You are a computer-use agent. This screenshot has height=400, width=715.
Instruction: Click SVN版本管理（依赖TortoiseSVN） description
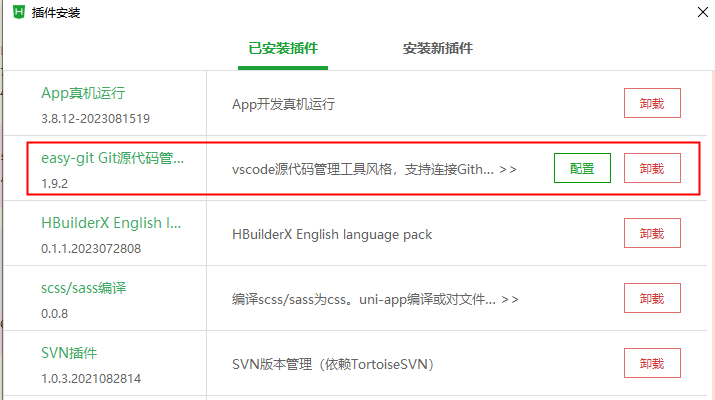coord(333,364)
